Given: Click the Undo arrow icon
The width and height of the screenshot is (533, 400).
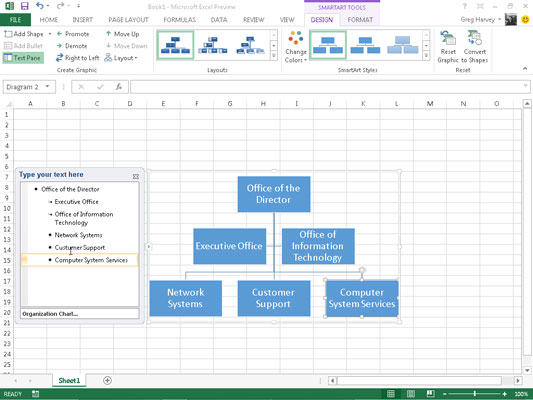Looking at the screenshot, I should [x=40, y=6].
